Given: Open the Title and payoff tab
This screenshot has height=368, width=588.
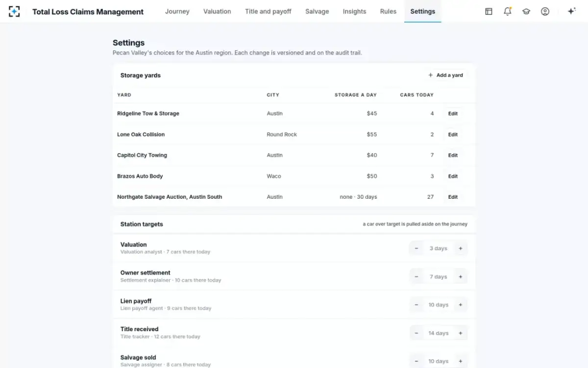Looking at the screenshot, I should coord(268,11).
